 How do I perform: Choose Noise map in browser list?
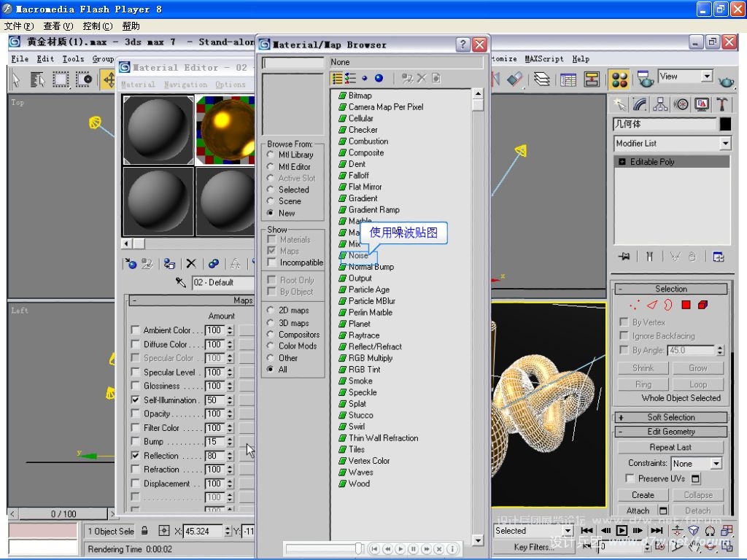click(x=357, y=255)
